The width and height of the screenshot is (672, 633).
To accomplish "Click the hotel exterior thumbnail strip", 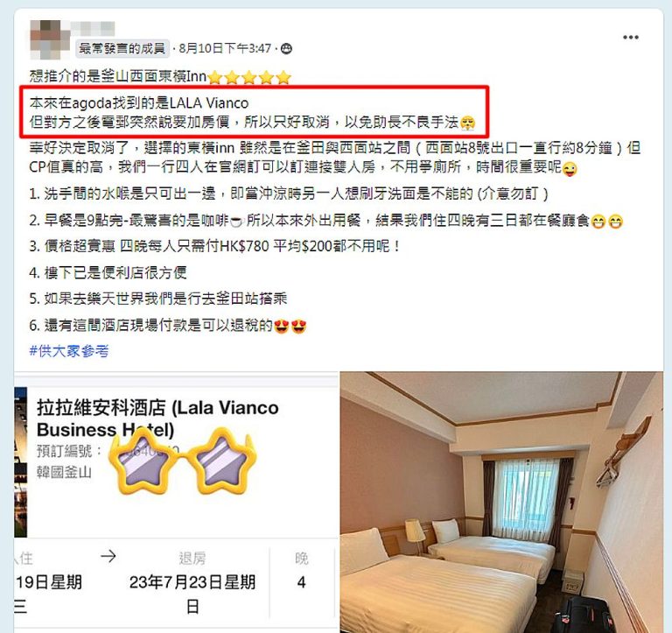I will (x=20, y=462).
